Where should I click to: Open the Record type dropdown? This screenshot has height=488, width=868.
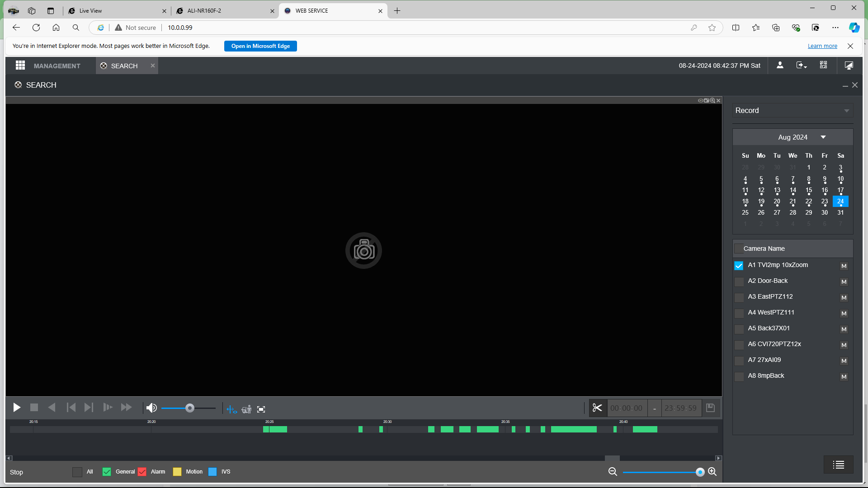click(793, 111)
